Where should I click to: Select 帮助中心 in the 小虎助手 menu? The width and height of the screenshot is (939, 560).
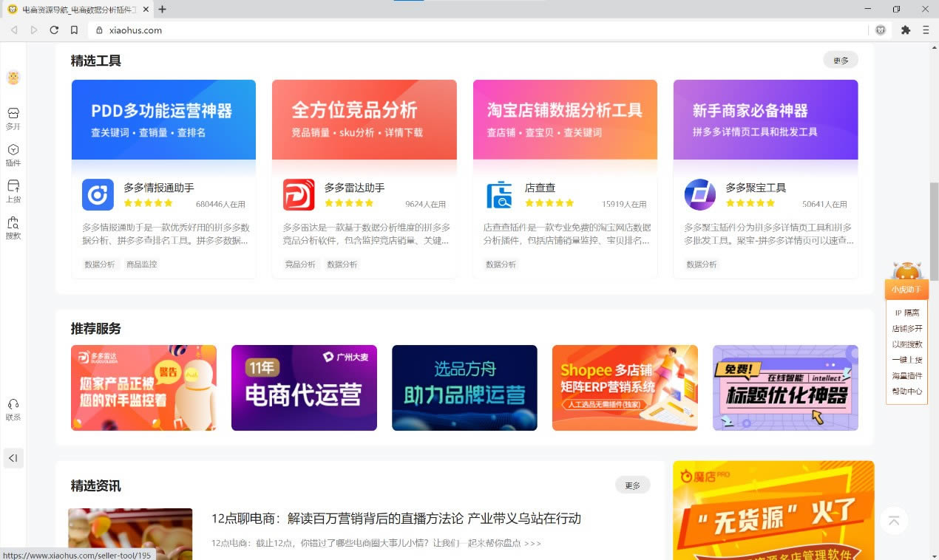point(906,391)
